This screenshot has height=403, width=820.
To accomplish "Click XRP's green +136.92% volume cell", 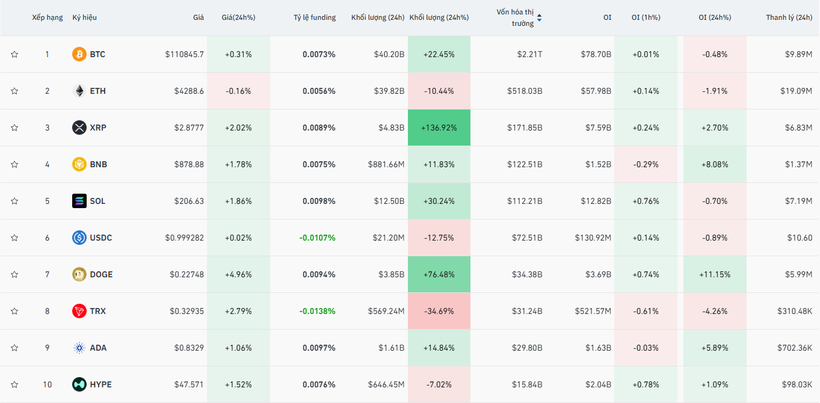I will point(439,128).
